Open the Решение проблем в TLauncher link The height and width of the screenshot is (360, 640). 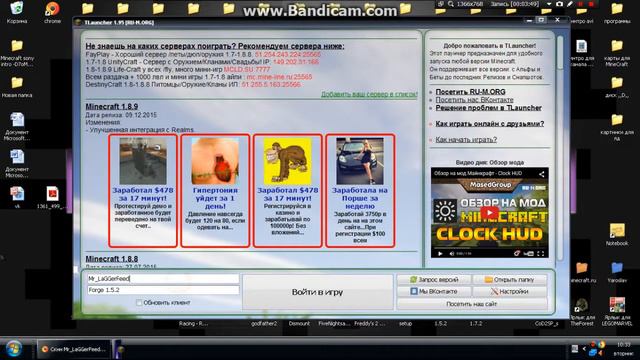click(489, 108)
